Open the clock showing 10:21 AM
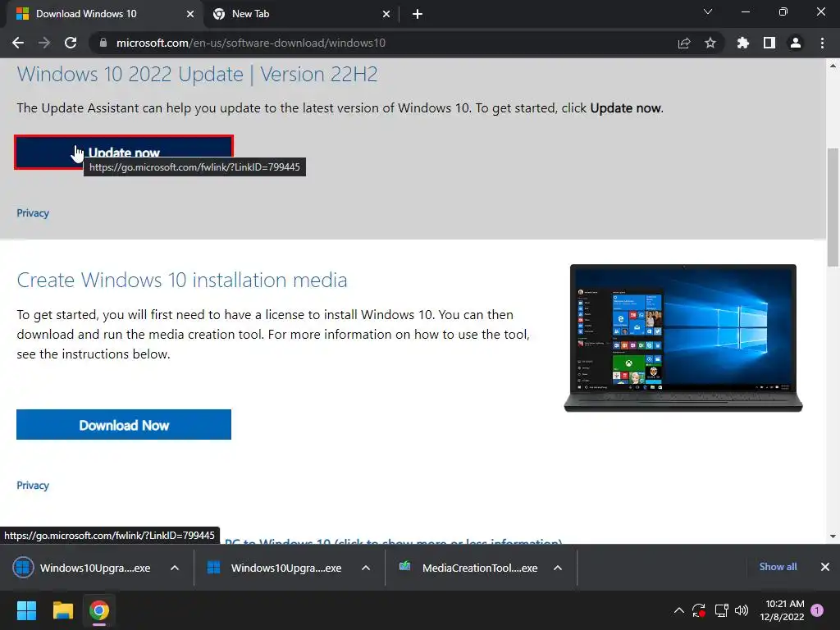The height and width of the screenshot is (630, 840). [x=782, y=610]
